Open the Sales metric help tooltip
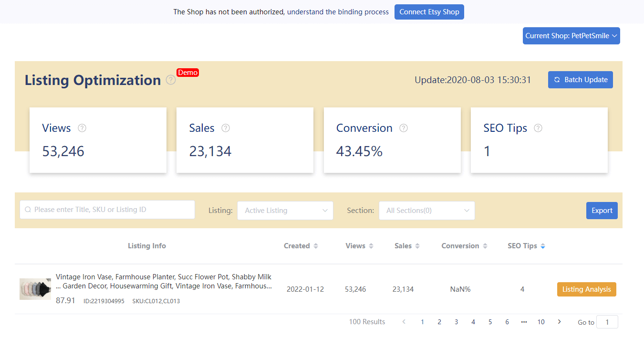Viewport: 644px width, 339px height. (225, 128)
